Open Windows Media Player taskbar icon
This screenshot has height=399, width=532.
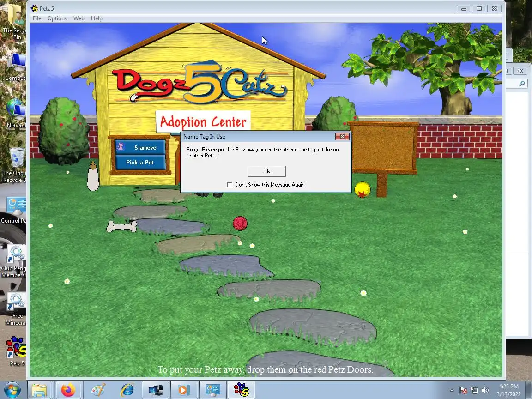183,390
